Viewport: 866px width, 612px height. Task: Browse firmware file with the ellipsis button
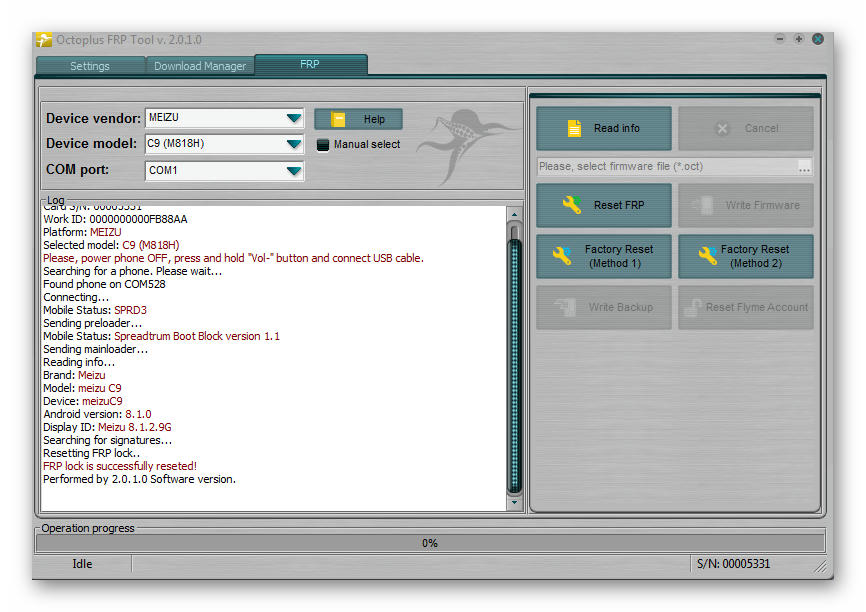(x=805, y=167)
